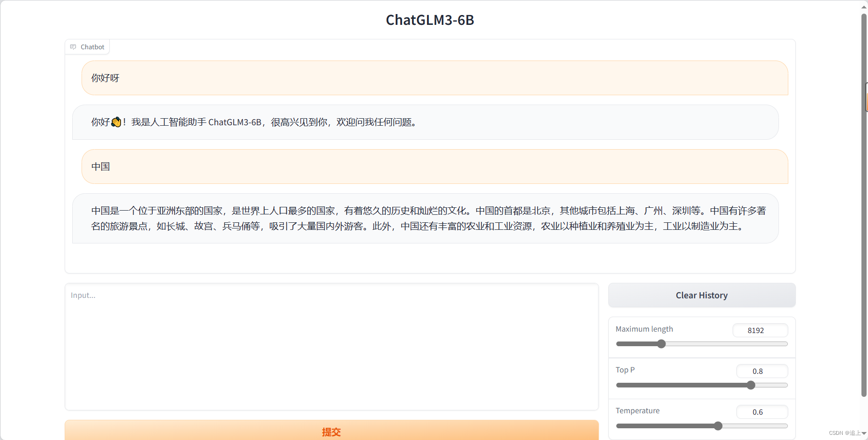Click the Maximum length value box 8192
The width and height of the screenshot is (868, 440).
click(x=760, y=330)
